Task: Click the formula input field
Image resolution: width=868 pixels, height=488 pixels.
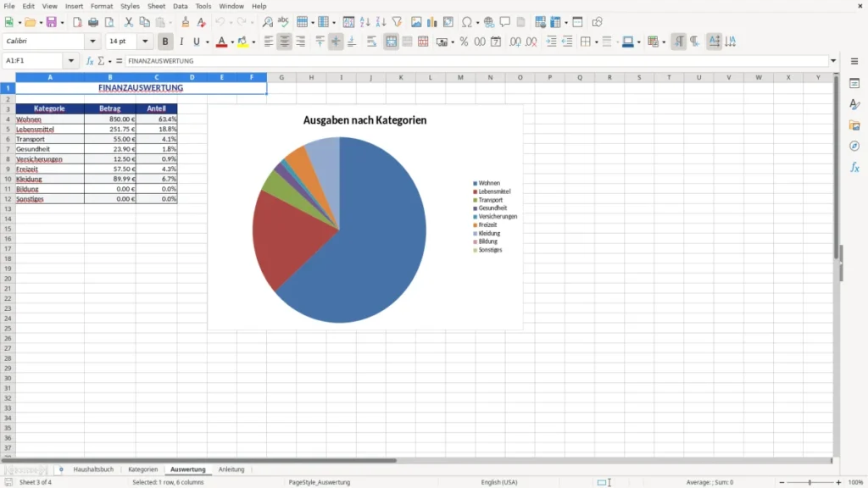Action: [476, 61]
